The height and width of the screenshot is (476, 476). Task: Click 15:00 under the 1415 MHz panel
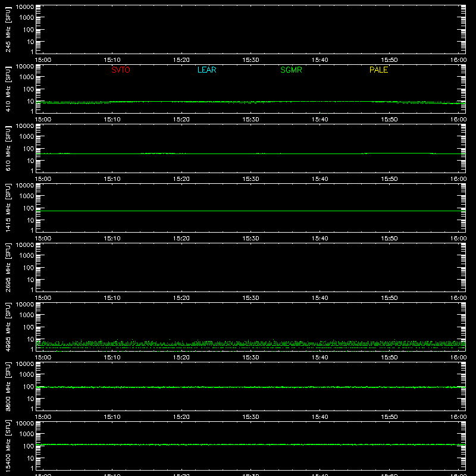[43, 239]
